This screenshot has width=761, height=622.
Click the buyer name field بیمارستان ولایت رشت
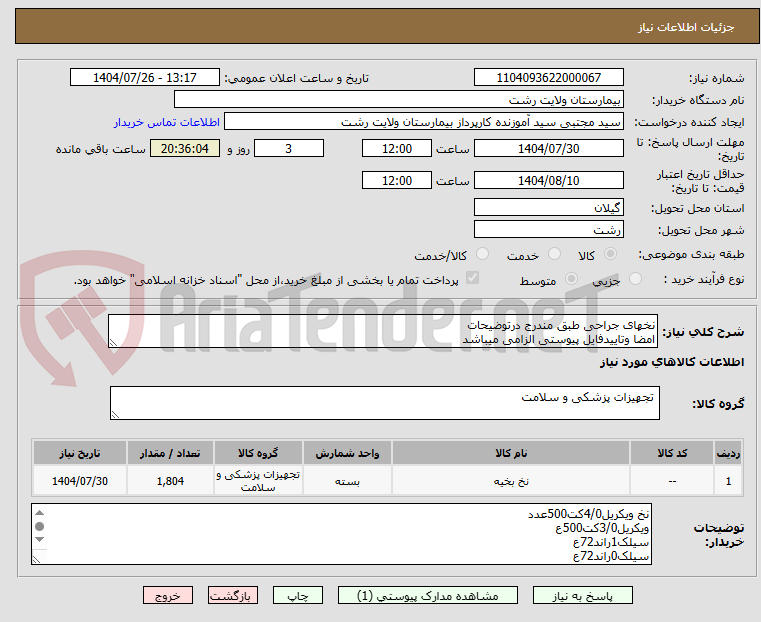[x=398, y=100]
